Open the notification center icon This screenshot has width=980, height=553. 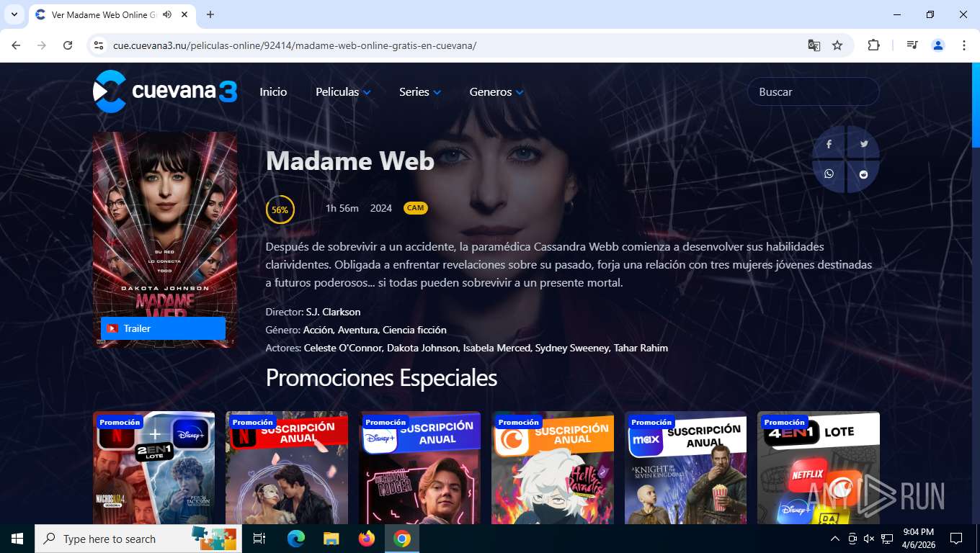[956, 539]
